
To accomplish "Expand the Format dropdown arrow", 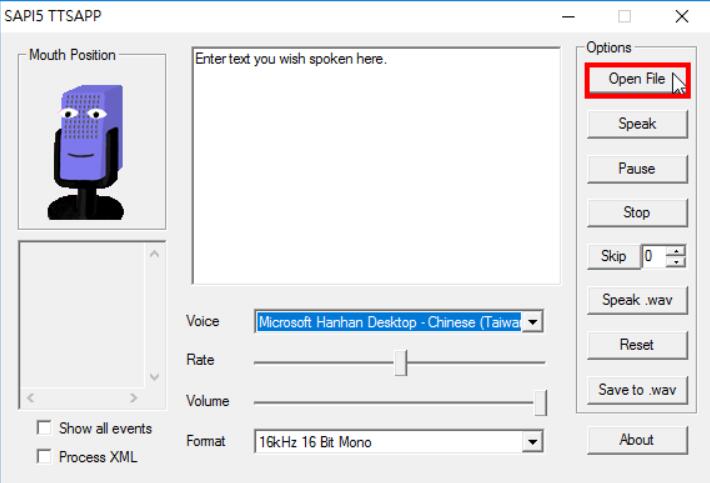I will coord(532,442).
